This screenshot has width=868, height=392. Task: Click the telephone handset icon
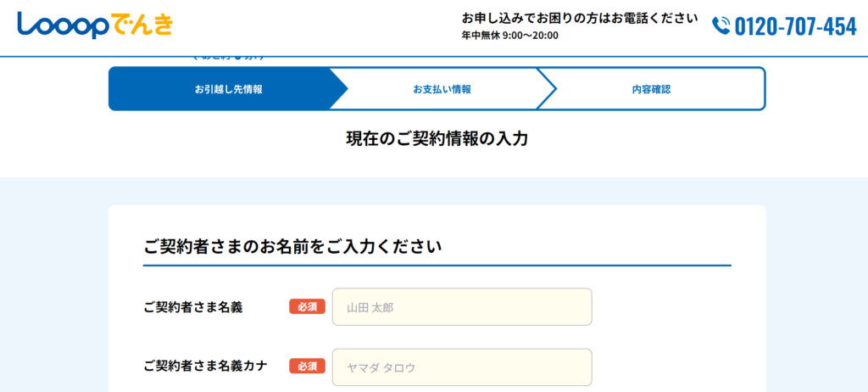click(x=721, y=25)
